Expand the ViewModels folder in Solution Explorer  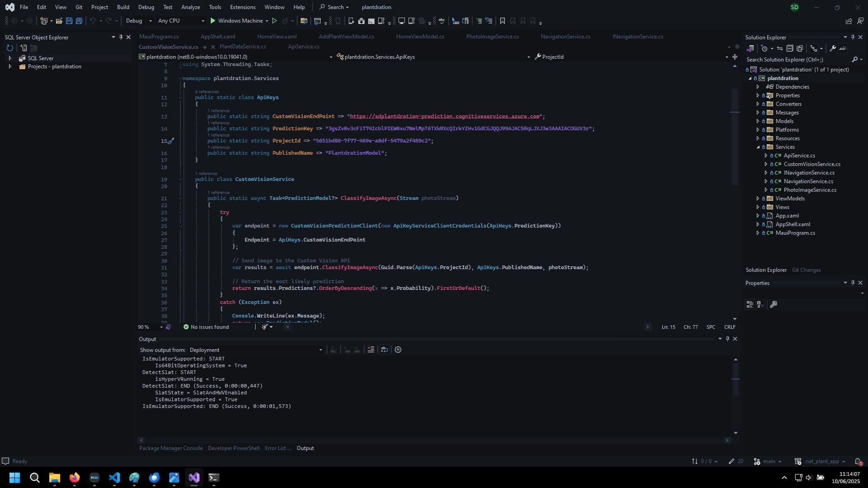(758, 199)
